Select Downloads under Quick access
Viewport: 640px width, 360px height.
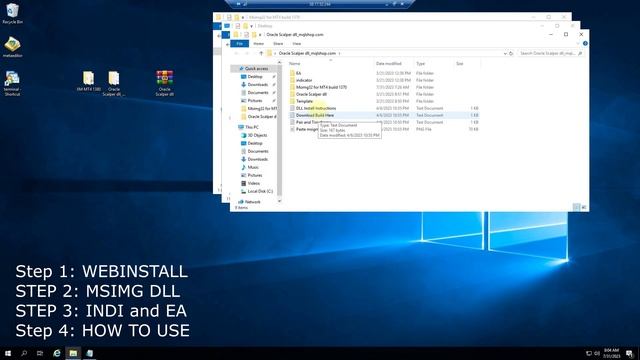click(258, 84)
